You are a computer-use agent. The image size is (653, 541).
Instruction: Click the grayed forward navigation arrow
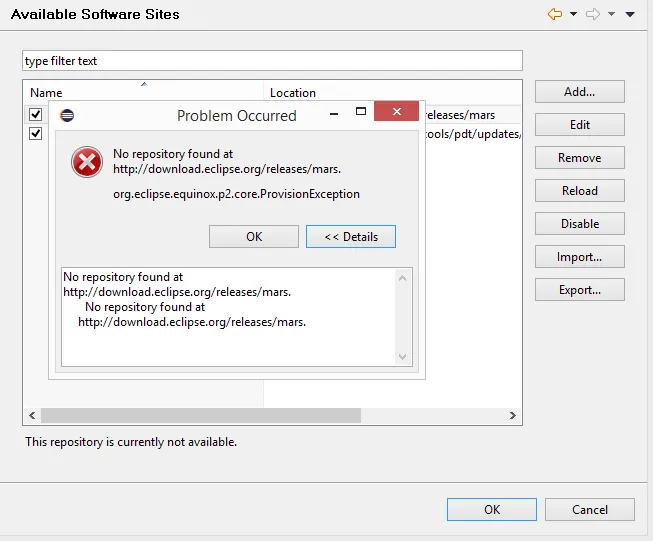click(593, 14)
